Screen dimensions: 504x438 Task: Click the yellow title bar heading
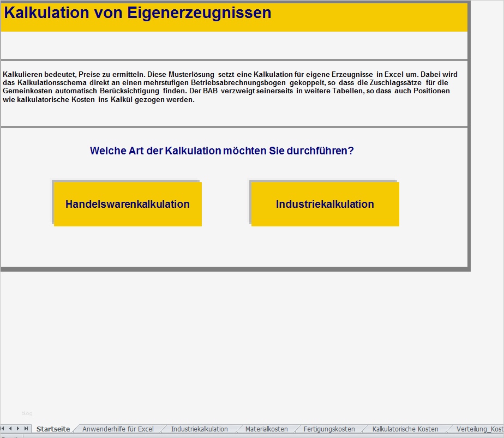[136, 13]
